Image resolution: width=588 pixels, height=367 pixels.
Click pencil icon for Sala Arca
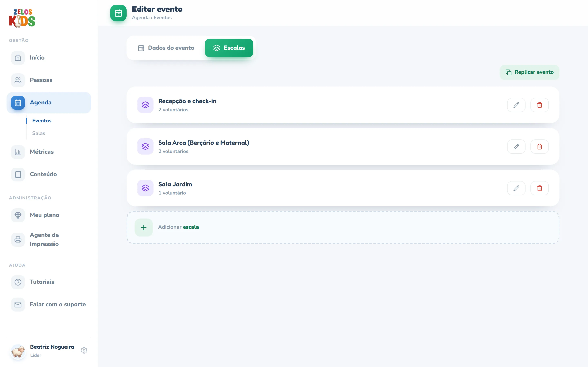coord(516,147)
